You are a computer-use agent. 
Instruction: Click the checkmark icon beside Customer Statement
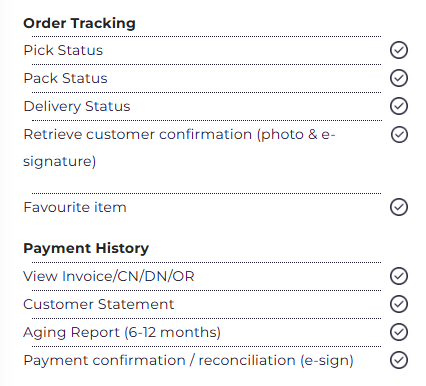coord(399,304)
